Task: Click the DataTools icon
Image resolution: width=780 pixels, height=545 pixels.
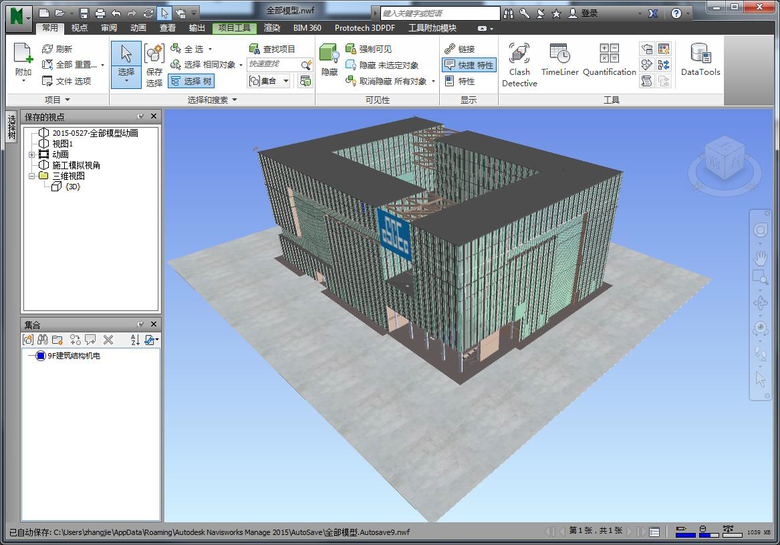Action: click(700, 60)
